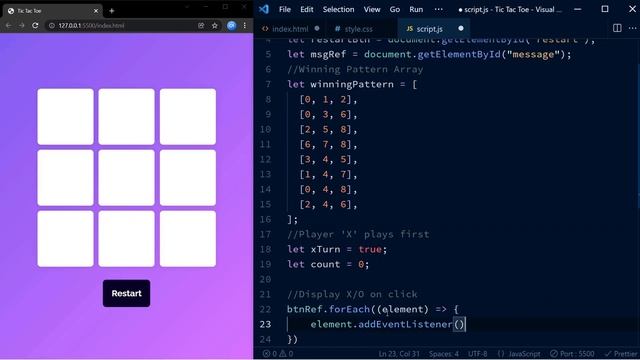Switch to the index.html editor tab
The height and width of the screenshot is (360, 640).
[290, 29]
